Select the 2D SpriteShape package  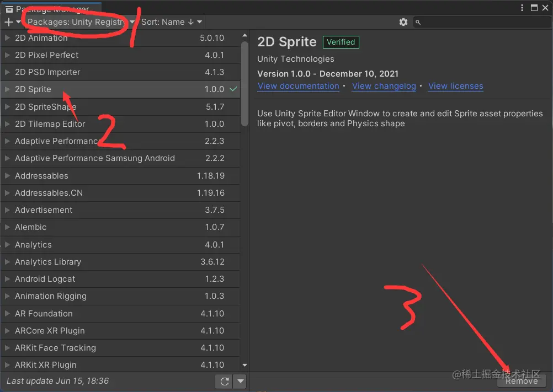point(120,107)
